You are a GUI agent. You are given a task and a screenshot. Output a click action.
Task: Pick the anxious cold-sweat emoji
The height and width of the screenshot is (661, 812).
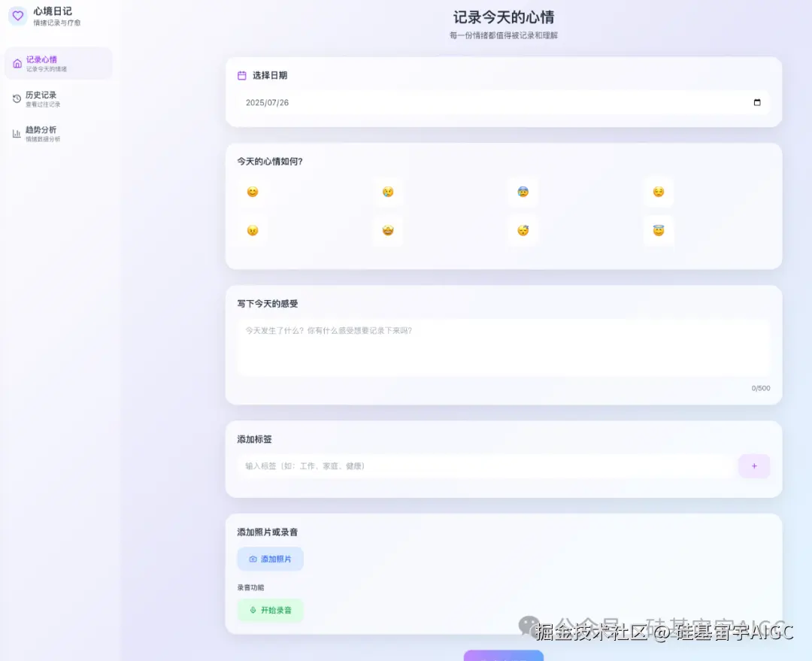(523, 192)
